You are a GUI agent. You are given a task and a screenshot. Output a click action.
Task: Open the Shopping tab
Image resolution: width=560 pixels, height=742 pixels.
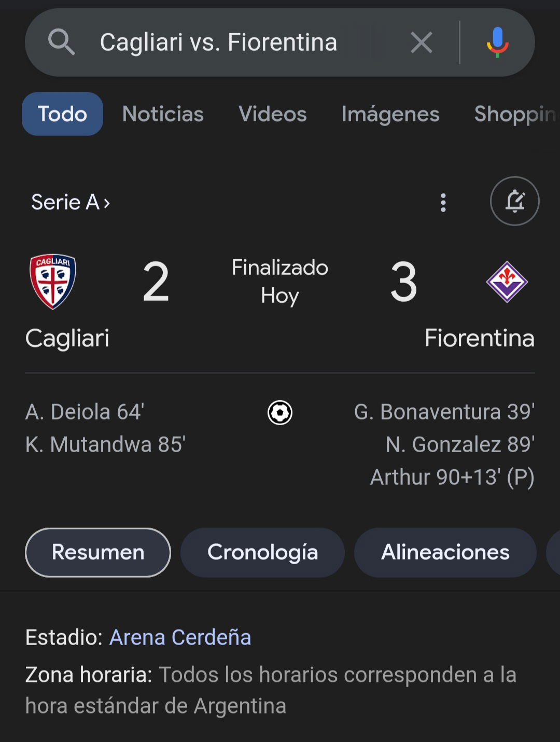pos(516,114)
